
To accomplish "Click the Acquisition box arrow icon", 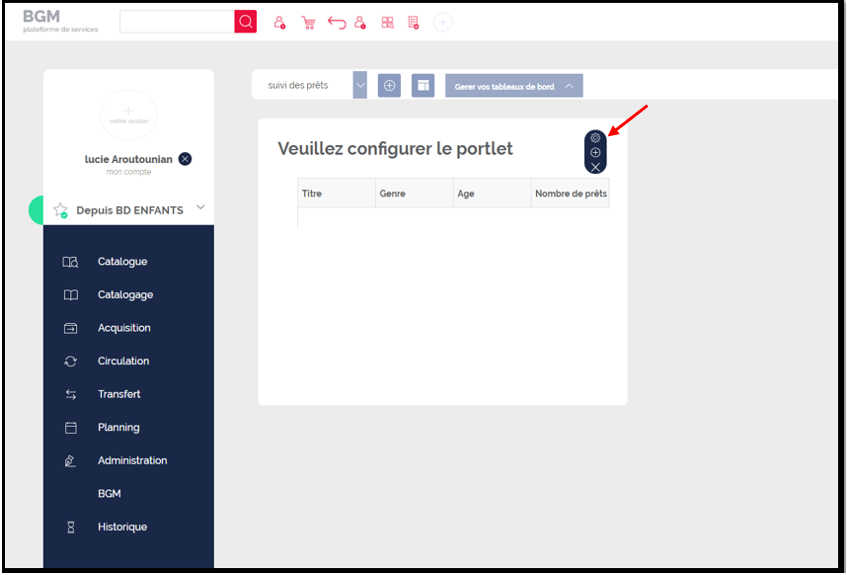I will (x=71, y=328).
